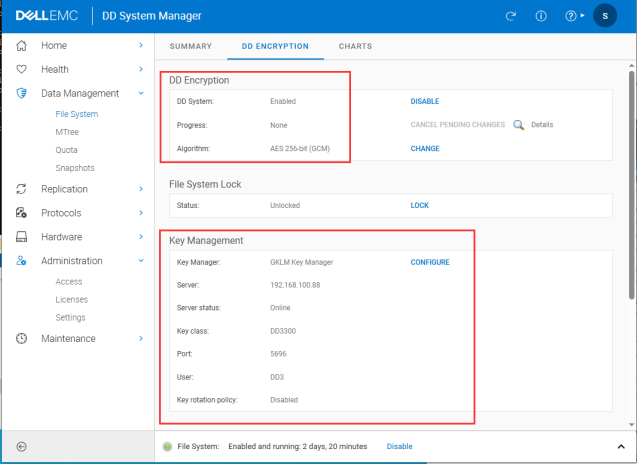Image resolution: width=637 pixels, height=464 pixels.
Task: Open the user avatar labeled S
Action: point(605,16)
